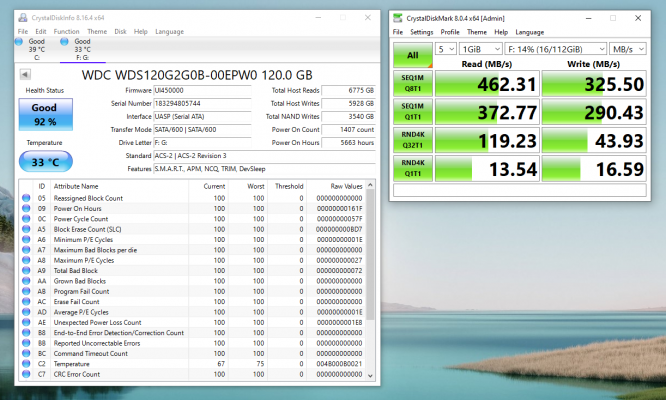Open the MB/s unit dropdown
The width and height of the screenshot is (666, 400).
pos(628,49)
